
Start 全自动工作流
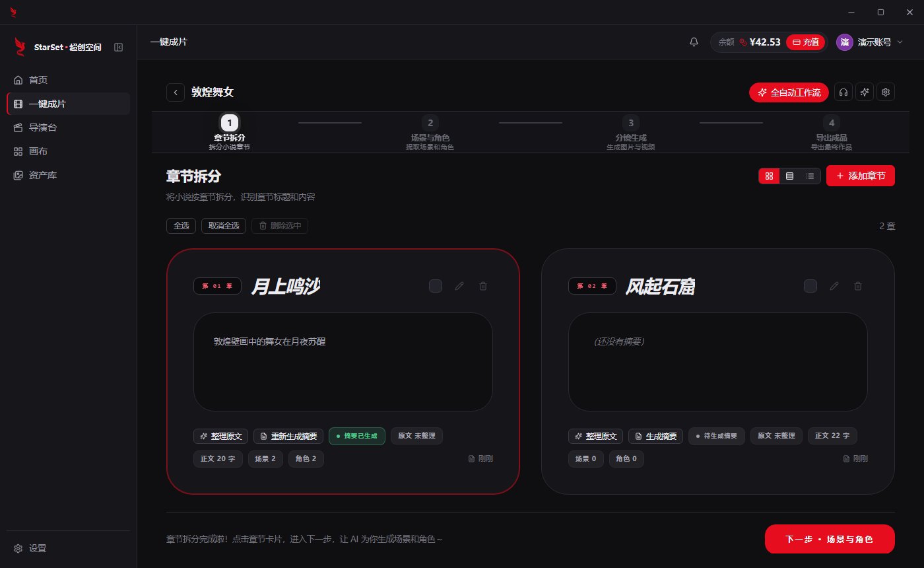[x=789, y=92]
